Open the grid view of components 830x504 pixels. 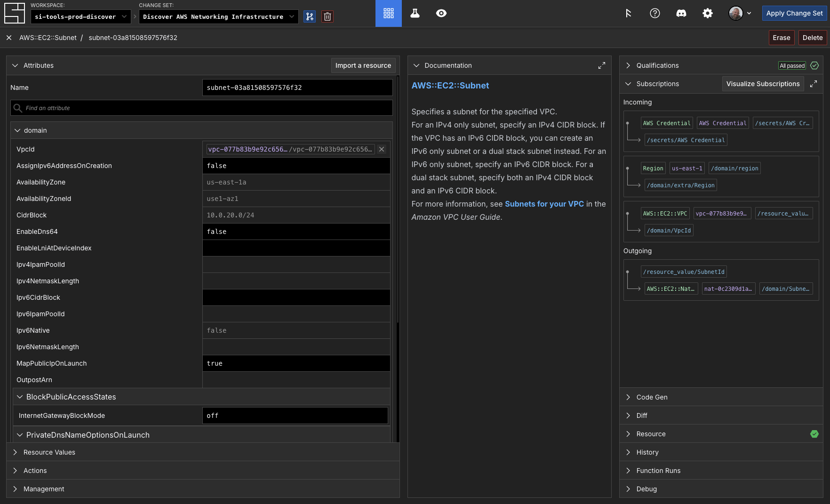388,13
